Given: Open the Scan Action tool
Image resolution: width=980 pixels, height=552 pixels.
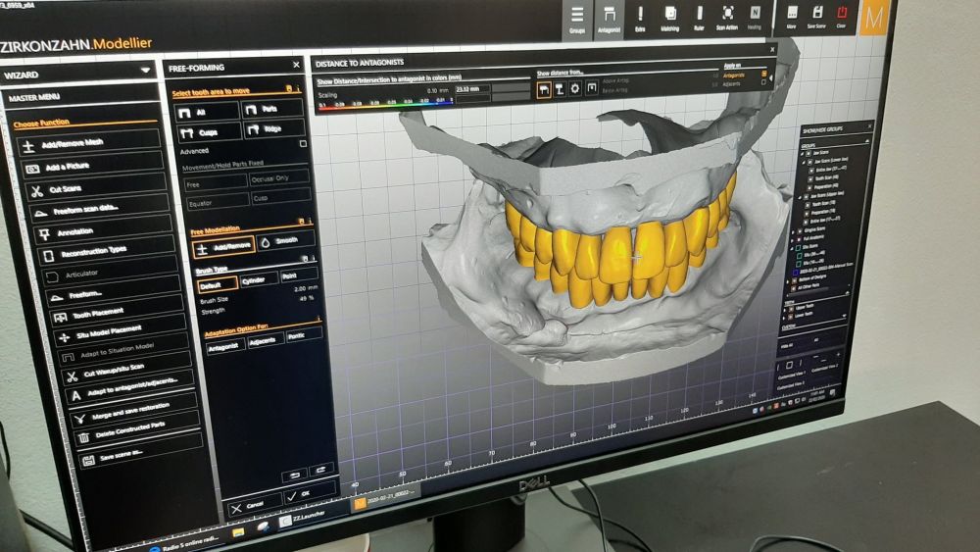Looking at the screenshot, I should tap(727, 18).
